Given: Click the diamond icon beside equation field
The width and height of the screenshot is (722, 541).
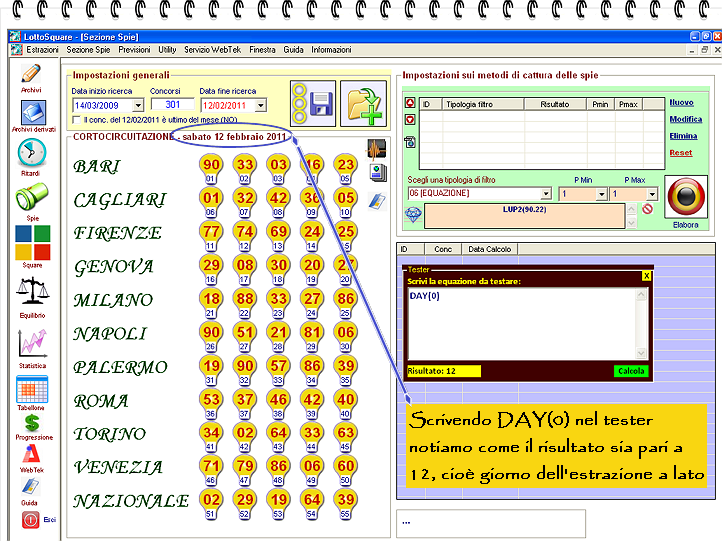Looking at the screenshot, I should (412, 213).
